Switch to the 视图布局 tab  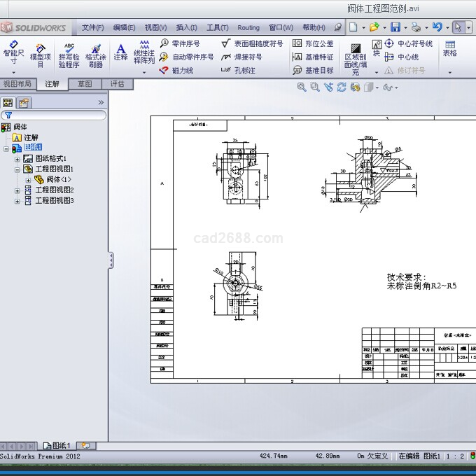[x=17, y=84]
